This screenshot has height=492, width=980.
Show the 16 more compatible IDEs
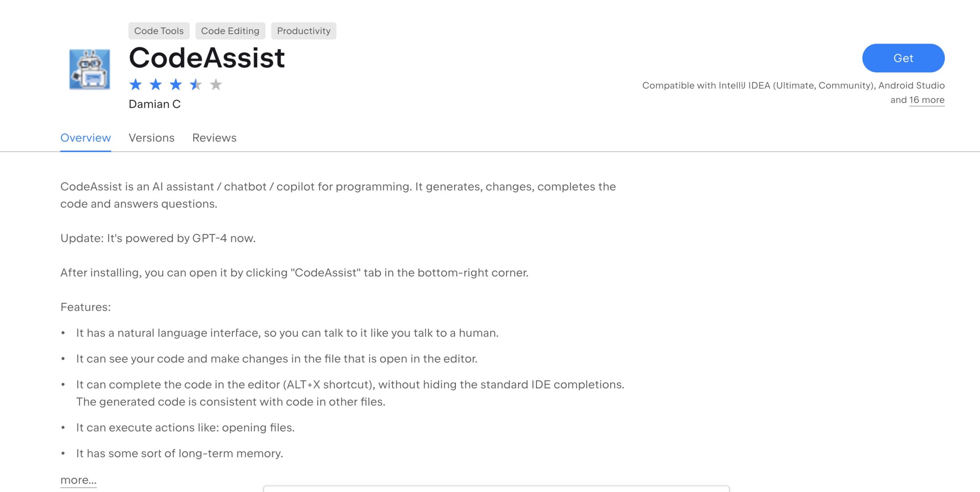[x=927, y=100]
